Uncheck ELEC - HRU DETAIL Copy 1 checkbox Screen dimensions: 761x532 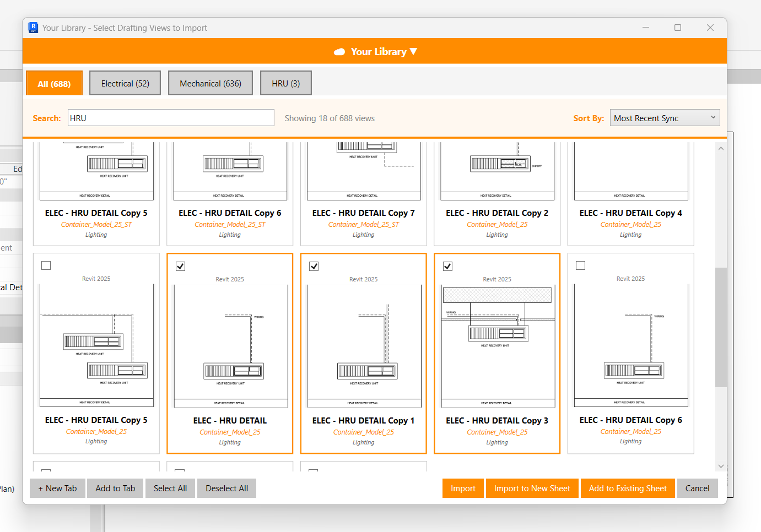coord(314,267)
